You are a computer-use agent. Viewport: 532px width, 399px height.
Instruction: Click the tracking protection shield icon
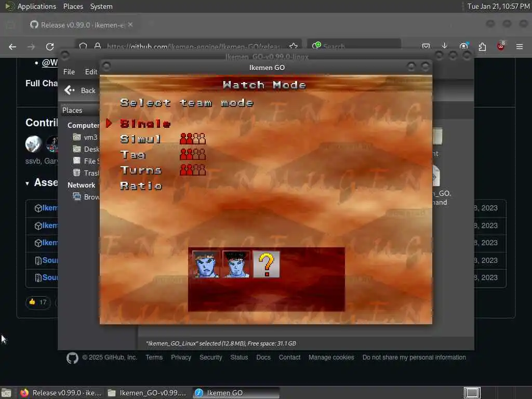83,46
